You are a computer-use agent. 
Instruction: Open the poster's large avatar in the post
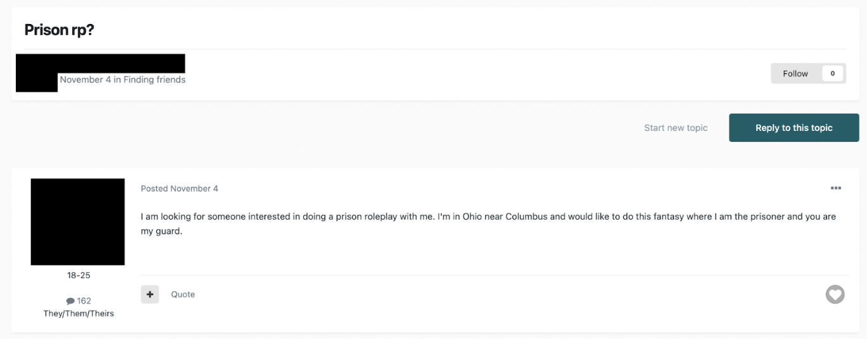(x=78, y=221)
